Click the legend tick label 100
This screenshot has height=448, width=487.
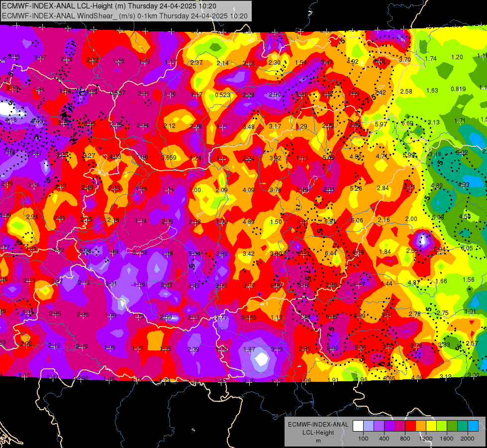coord(363,439)
